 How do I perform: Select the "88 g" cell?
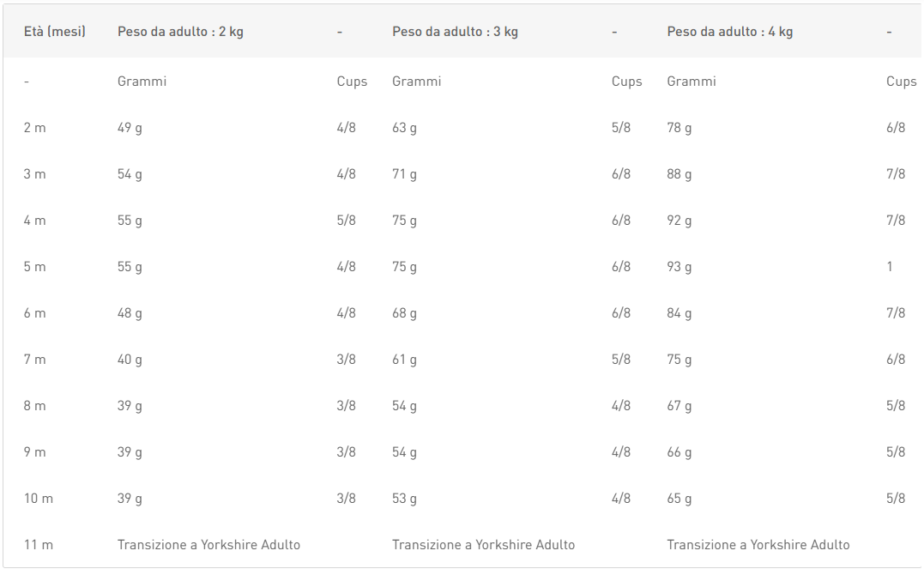[x=679, y=174]
